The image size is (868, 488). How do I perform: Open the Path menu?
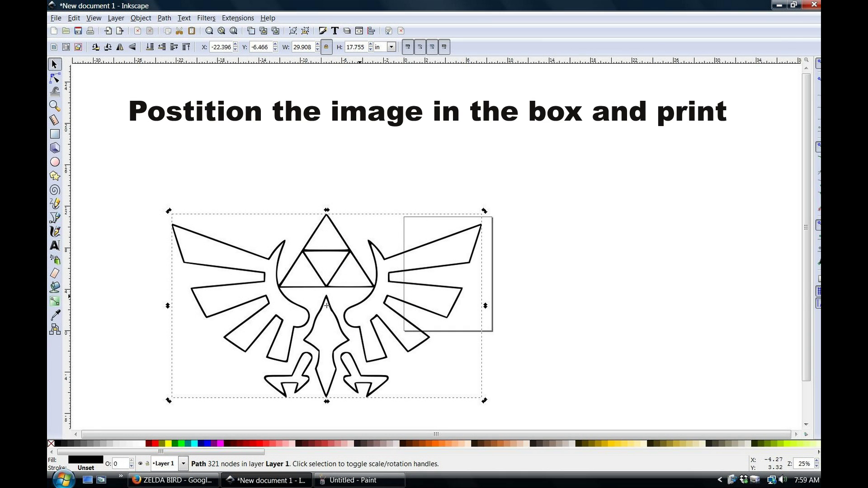(164, 18)
